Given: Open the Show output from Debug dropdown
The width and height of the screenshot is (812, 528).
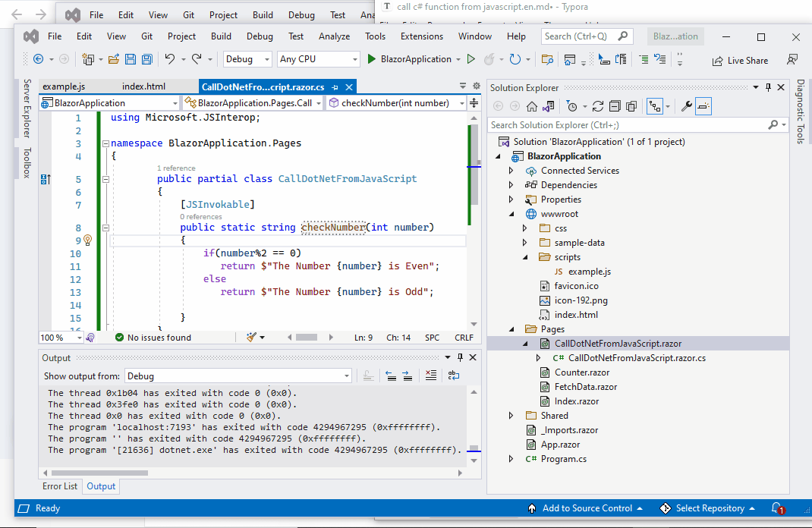Looking at the screenshot, I should (x=346, y=375).
